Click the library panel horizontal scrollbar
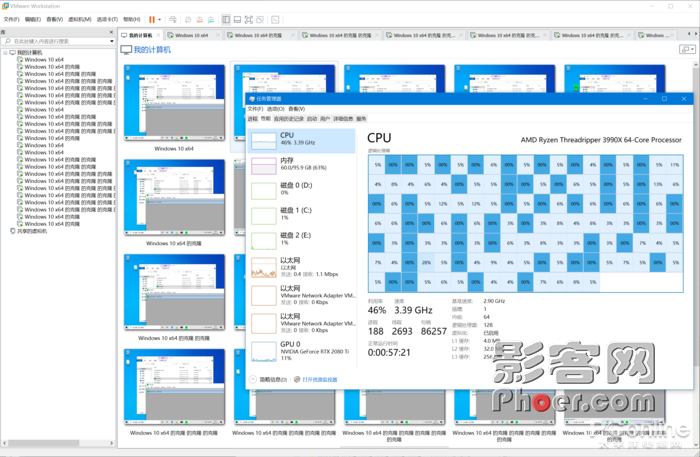The image size is (700, 457). coord(43,443)
